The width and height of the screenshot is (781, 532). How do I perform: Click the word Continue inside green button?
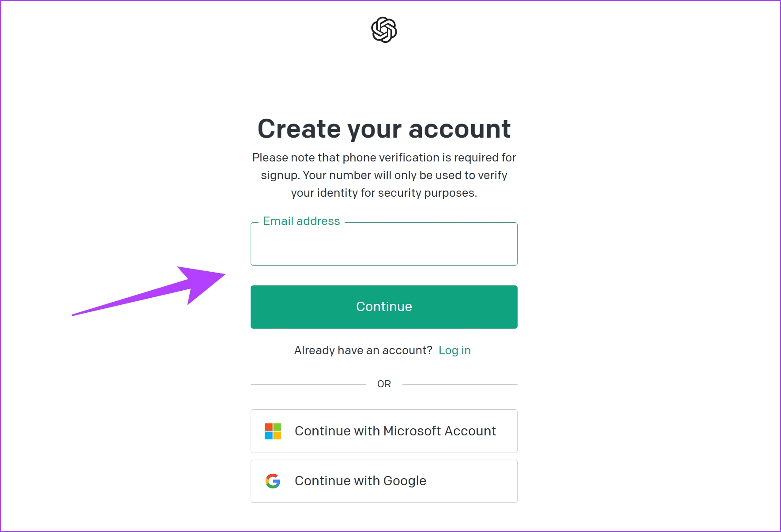tap(384, 307)
